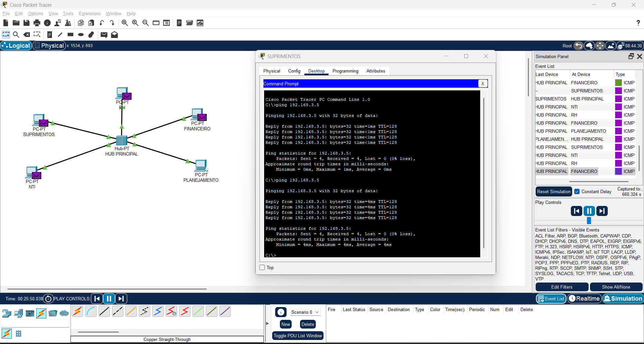Go back in bottom bar play controls

pos(97,298)
